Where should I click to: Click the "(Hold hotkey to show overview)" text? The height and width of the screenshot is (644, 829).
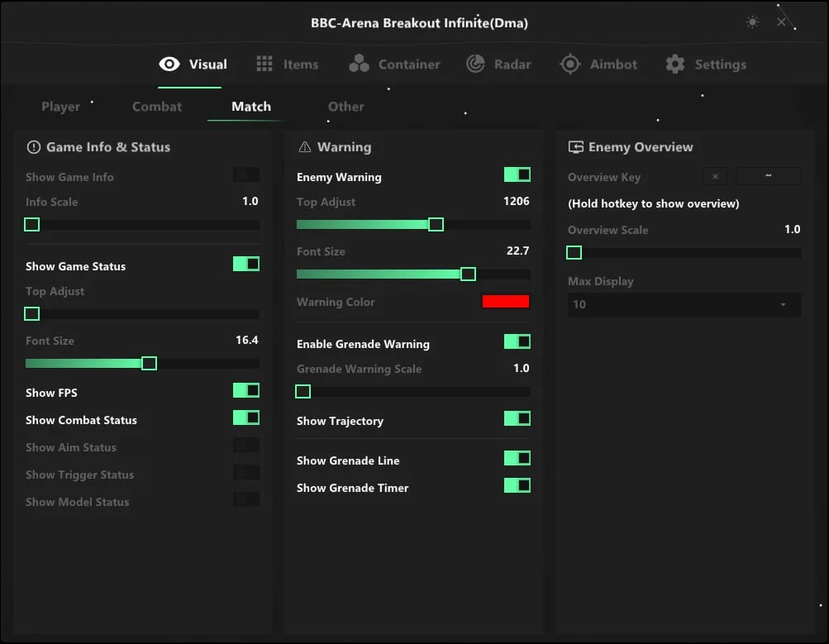tap(654, 203)
